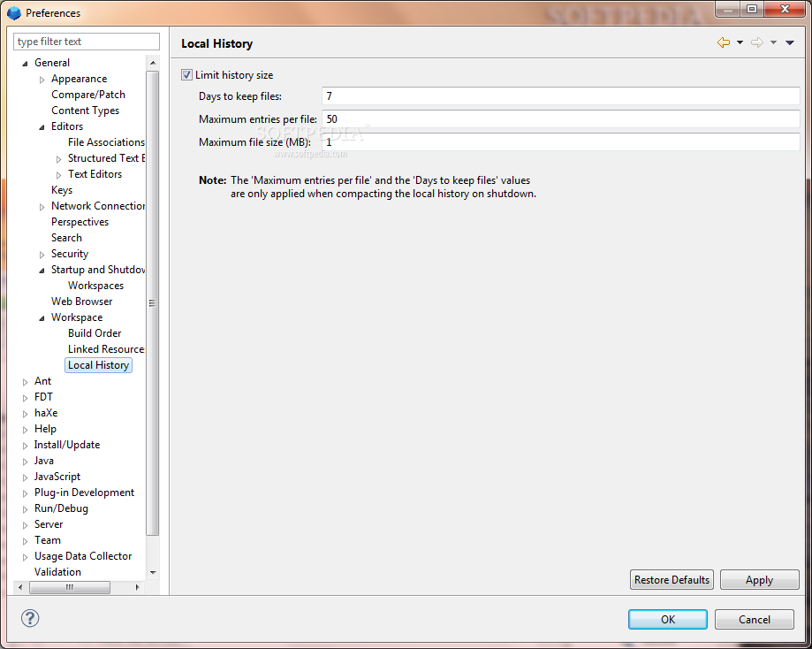Select the Perspectives preference page
The height and width of the screenshot is (649, 812).
coord(80,222)
